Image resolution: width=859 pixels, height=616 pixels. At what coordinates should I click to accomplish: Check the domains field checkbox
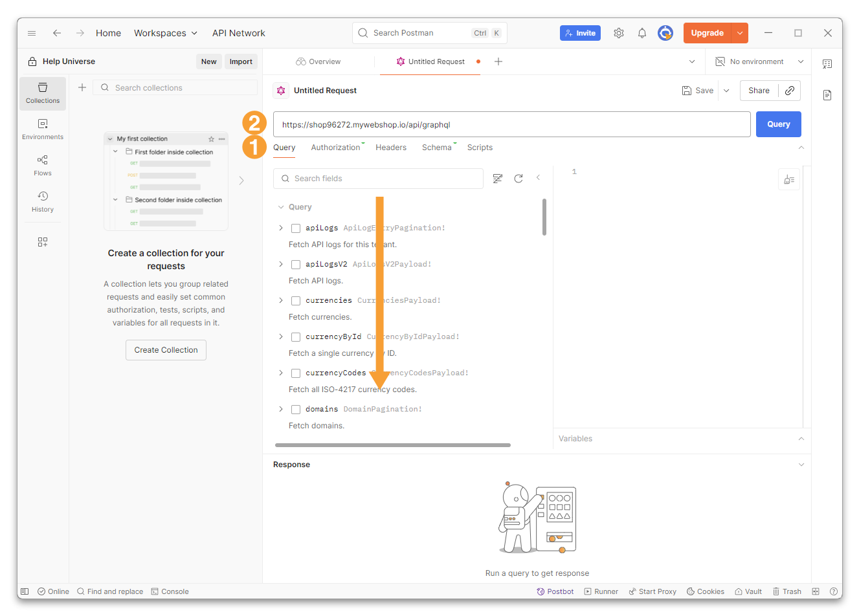click(296, 410)
